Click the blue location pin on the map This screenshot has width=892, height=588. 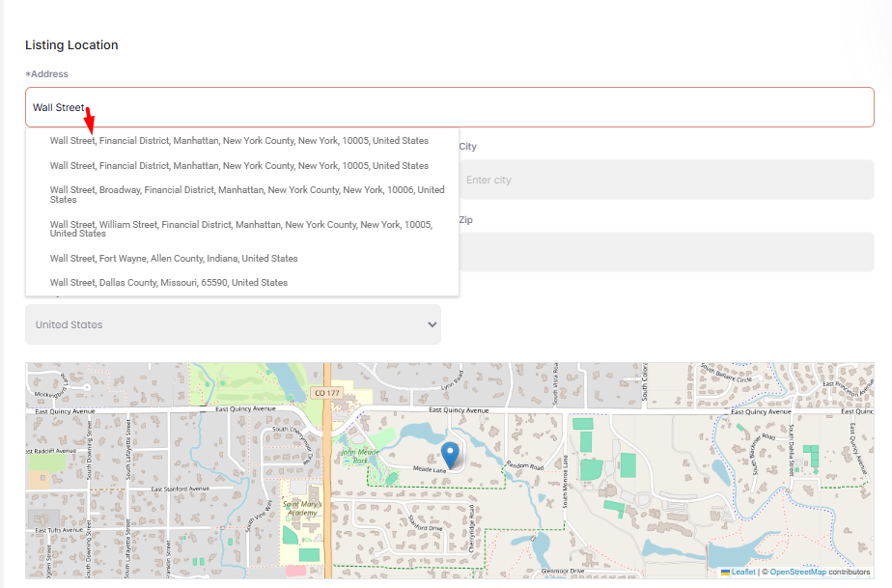pyautogui.click(x=450, y=454)
